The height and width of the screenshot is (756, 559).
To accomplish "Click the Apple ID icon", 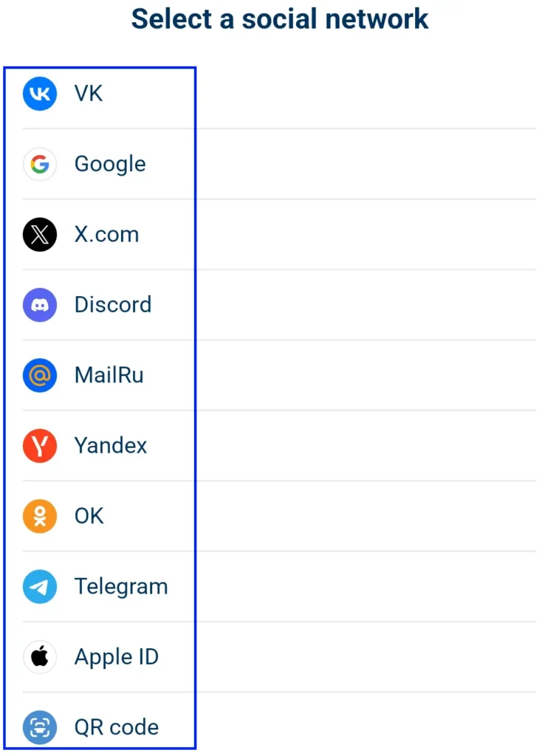I will pyautogui.click(x=40, y=657).
